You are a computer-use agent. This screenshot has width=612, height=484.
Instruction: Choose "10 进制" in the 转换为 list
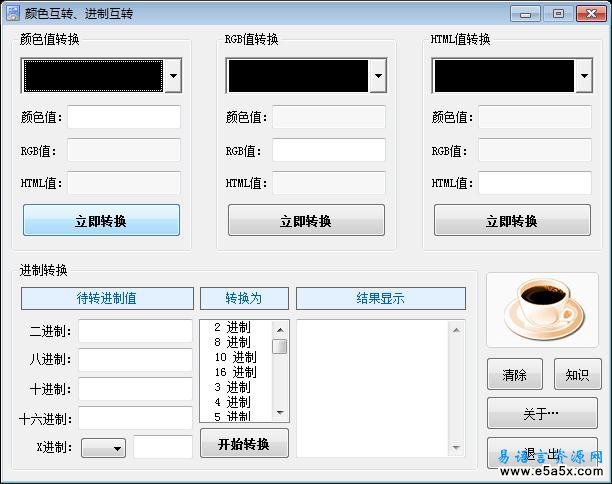(x=235, y=357)
